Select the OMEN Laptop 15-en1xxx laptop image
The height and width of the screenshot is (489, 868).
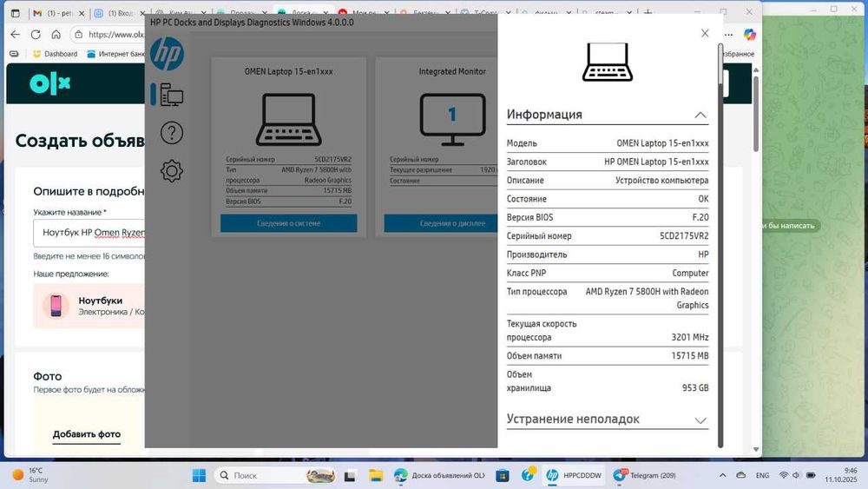288,119
